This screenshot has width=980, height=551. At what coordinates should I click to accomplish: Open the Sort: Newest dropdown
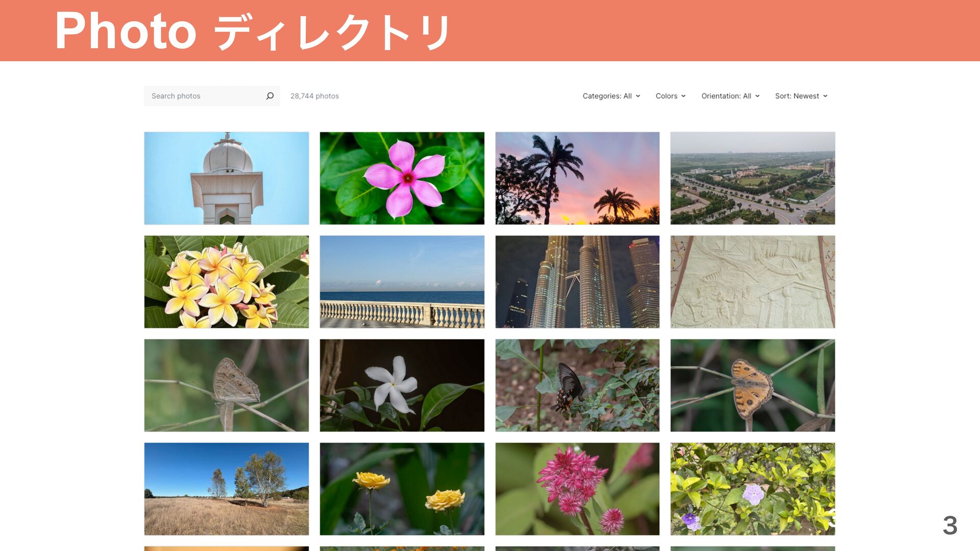801,96
